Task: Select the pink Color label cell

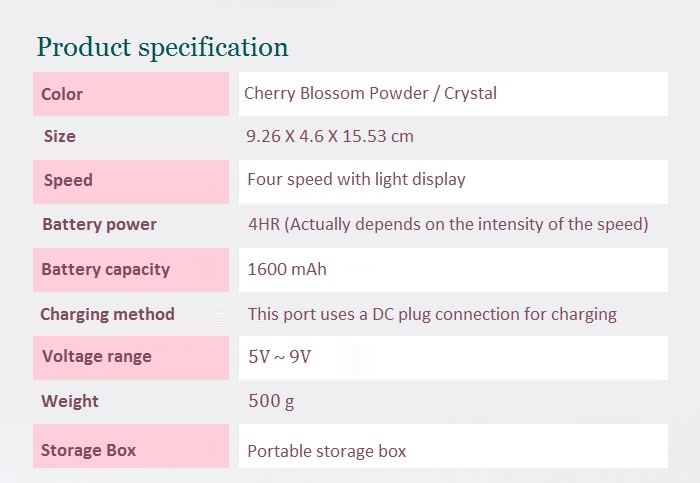Action: pyautogui.click(x=131, y=94)
